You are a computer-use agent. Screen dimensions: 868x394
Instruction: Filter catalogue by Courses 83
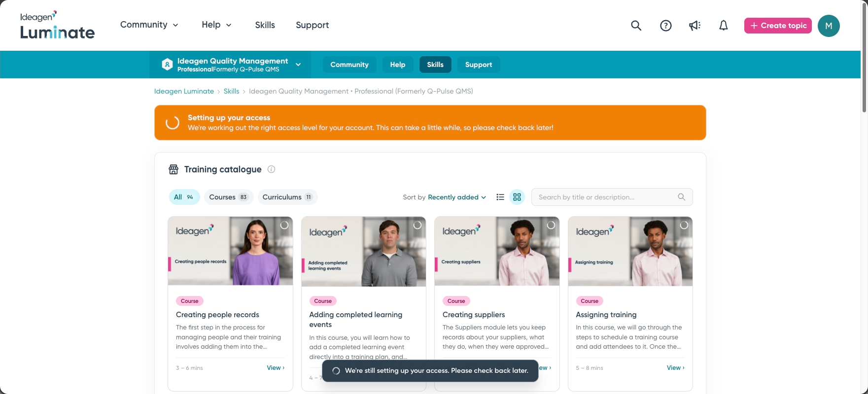click(229, 197)
